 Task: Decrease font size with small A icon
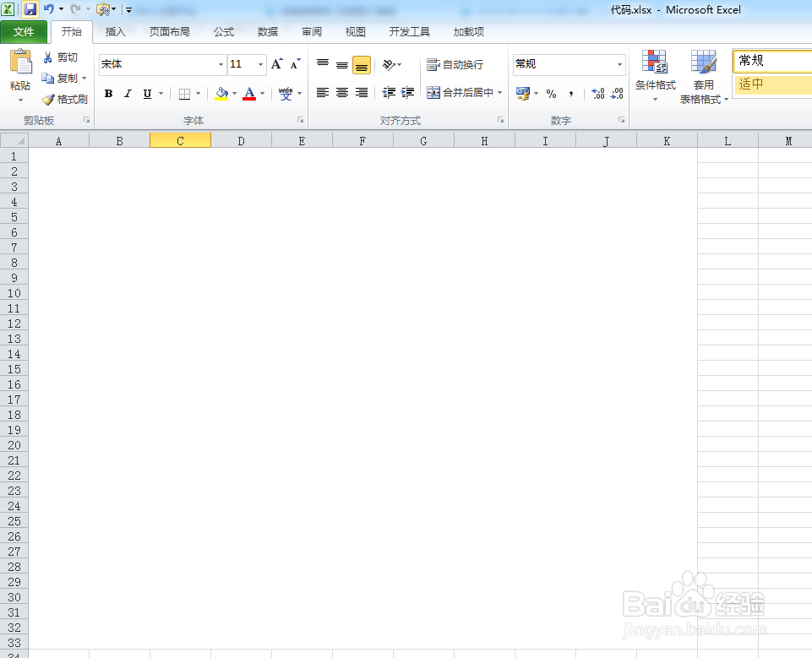click(x=295, y=63)
